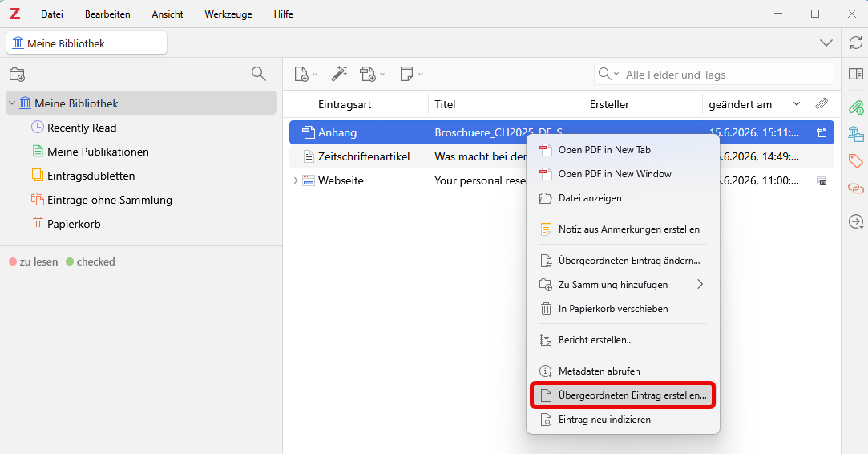Choose Open PDF in New Window
Viewport: 868px width, 454px height.
(624, 173)
